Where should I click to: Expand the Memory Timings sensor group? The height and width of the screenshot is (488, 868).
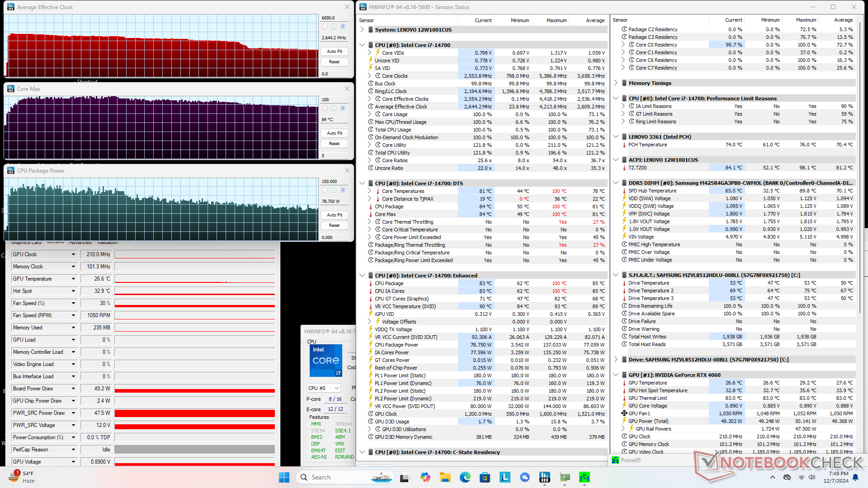(x=616, y=83)
